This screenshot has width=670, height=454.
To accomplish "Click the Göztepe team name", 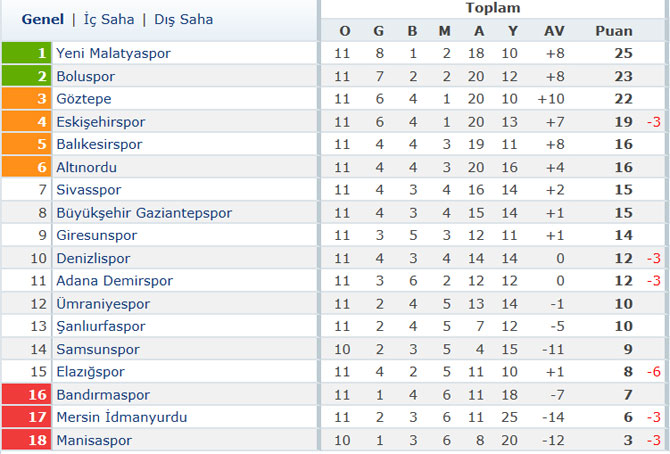I will pos(84,99).
